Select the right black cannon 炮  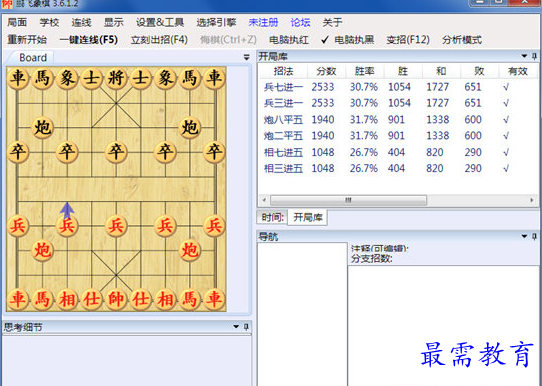(x=190, y=128)
